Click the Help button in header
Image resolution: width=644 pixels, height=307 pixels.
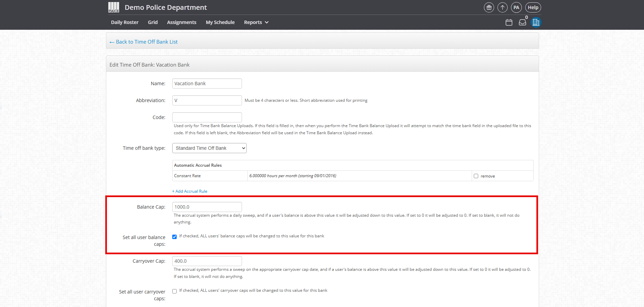point(533,7)
